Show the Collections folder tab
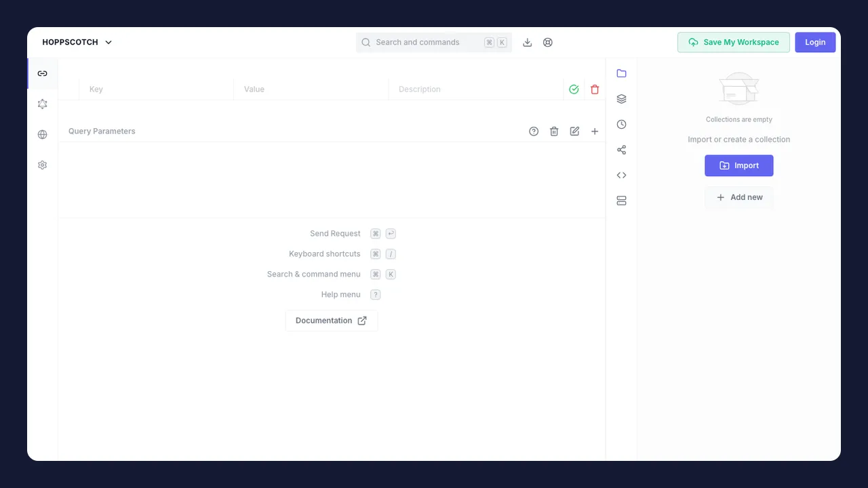This screenshot has width=868, height=488. 621,73
